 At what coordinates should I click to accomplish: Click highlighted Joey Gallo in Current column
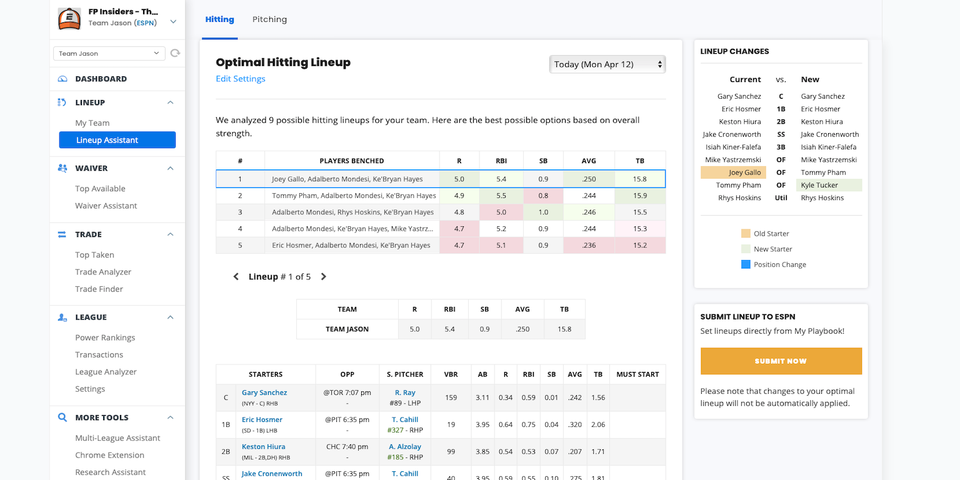tap(733, 173)
